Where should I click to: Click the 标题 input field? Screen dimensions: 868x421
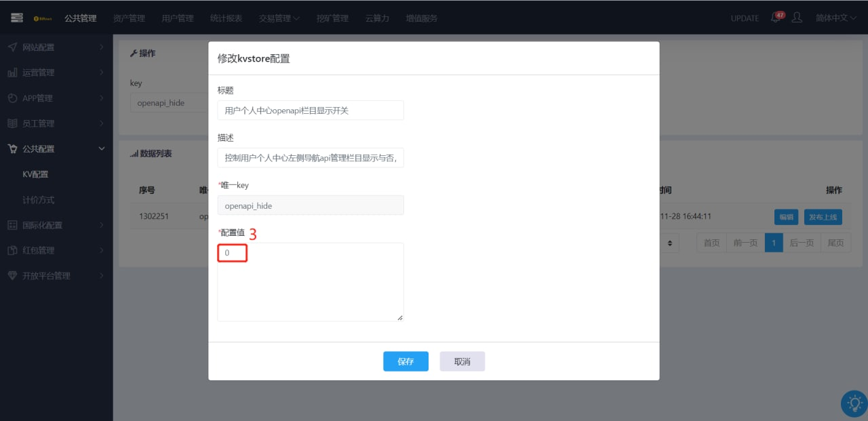pyautogui.click(x=311, y=110)
